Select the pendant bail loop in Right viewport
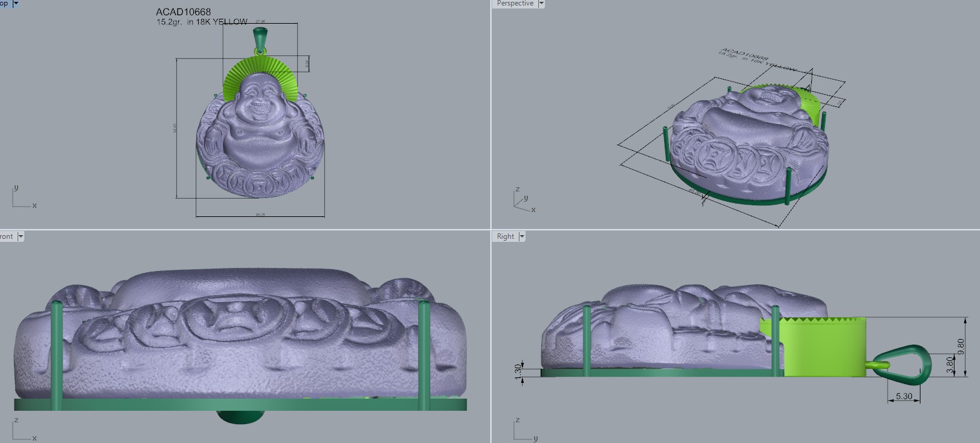Viewport: 980px width, 443px height. click(903, 363)
